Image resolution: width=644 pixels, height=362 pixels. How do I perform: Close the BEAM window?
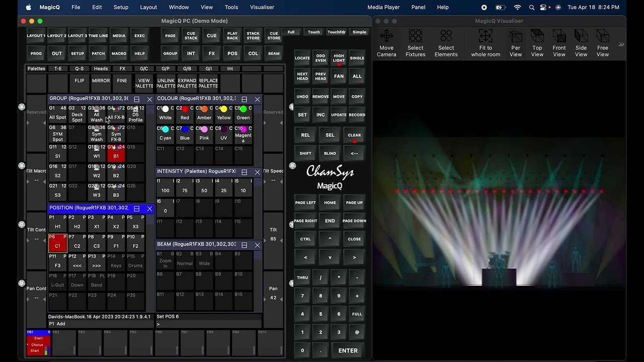257,245
